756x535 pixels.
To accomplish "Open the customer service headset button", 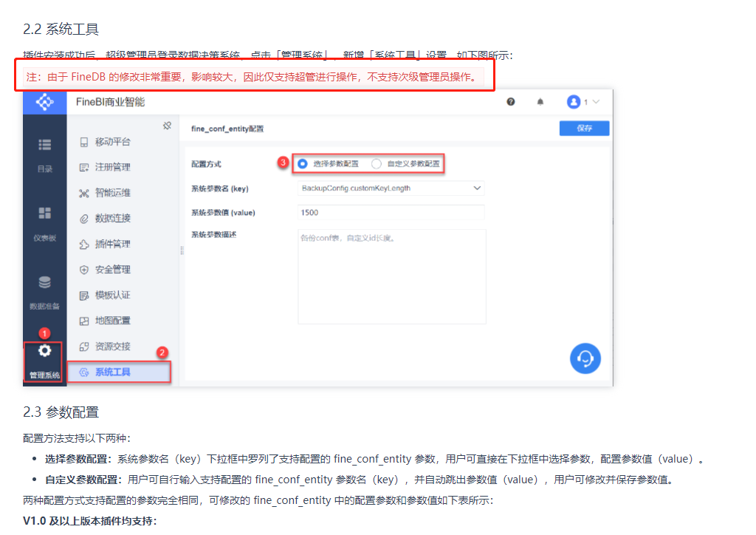I will [585, 358].
